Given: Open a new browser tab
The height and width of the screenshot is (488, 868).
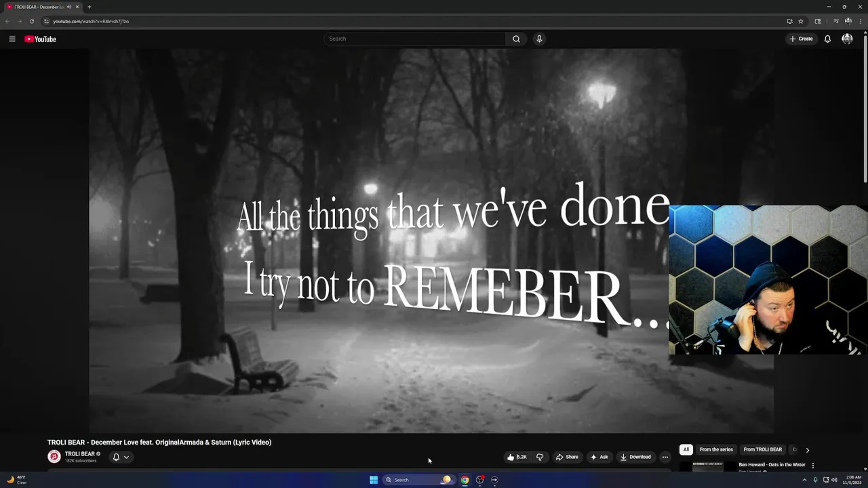Looking at the screenshot, I should coord(89,7).
